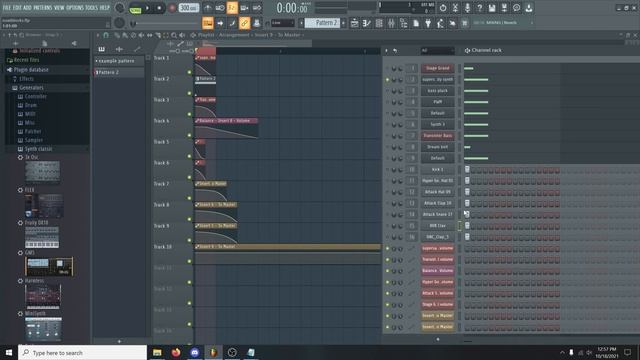Toggle the highlighted typing keyboard icon

click(207, 23)
